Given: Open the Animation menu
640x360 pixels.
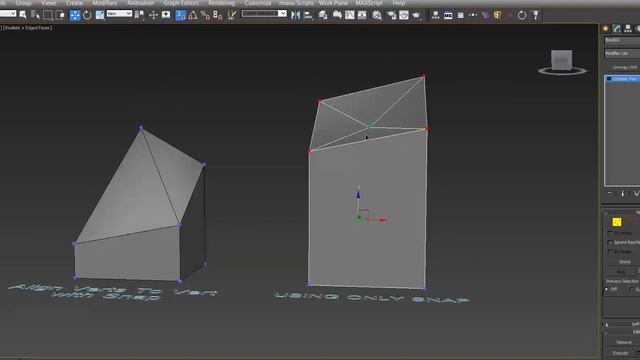Looking at the screenshot, I should [x=140, y=3].
